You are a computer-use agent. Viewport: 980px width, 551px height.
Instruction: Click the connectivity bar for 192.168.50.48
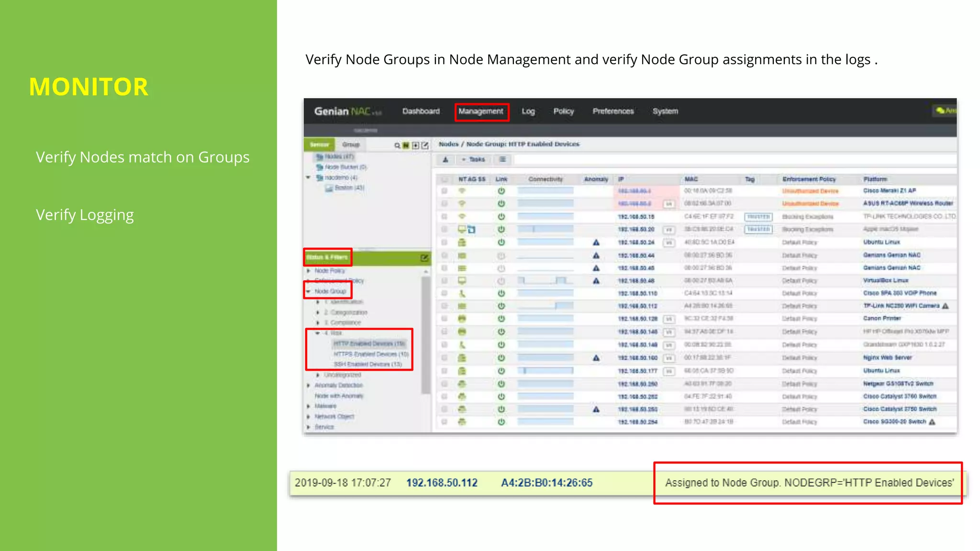546,281
